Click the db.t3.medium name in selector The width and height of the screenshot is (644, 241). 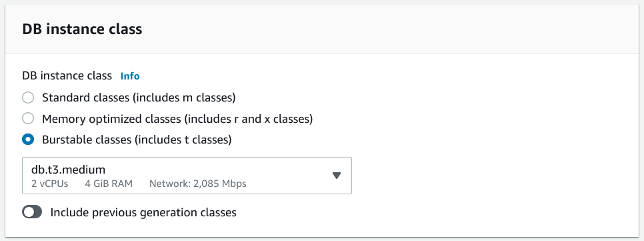(x=68, y=170)
